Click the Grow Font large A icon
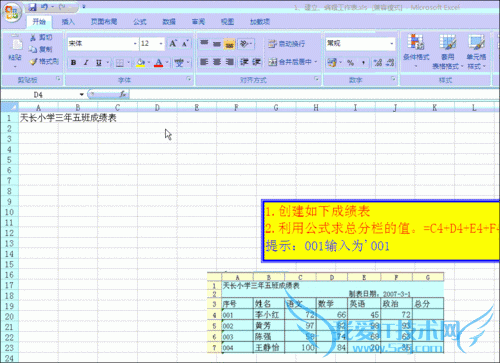500x363 pixels. pyautogui.click(x=173, y=43)
